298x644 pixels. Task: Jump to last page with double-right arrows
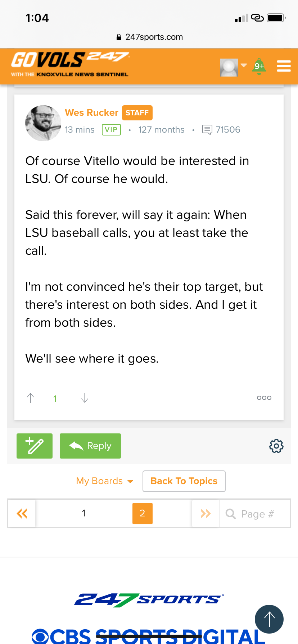pos(206,514)
